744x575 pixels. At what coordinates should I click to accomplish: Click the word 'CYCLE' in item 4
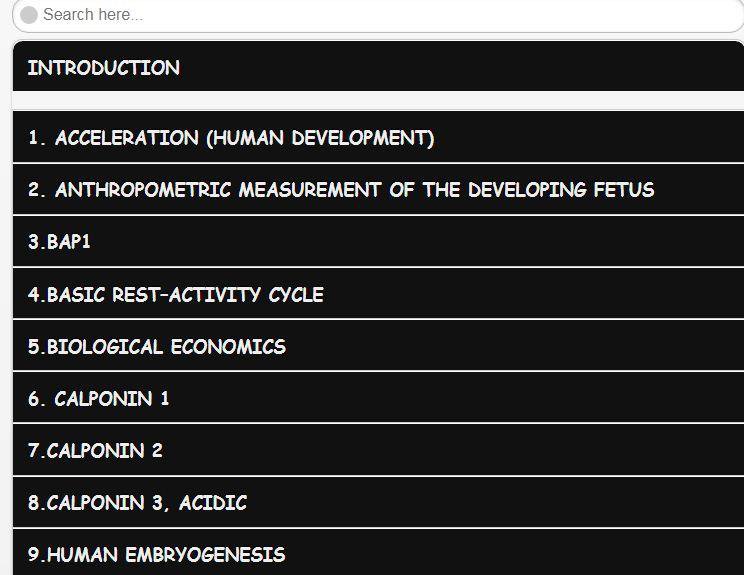tap(296, 294)
